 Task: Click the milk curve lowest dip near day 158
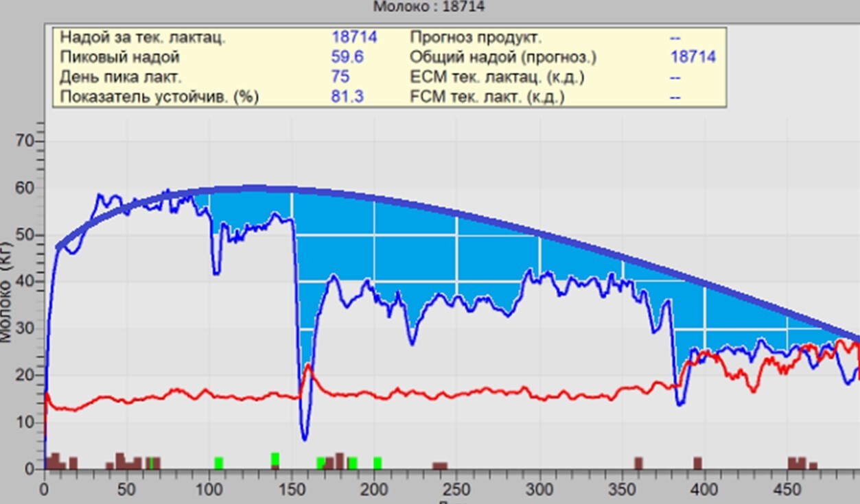305,437
